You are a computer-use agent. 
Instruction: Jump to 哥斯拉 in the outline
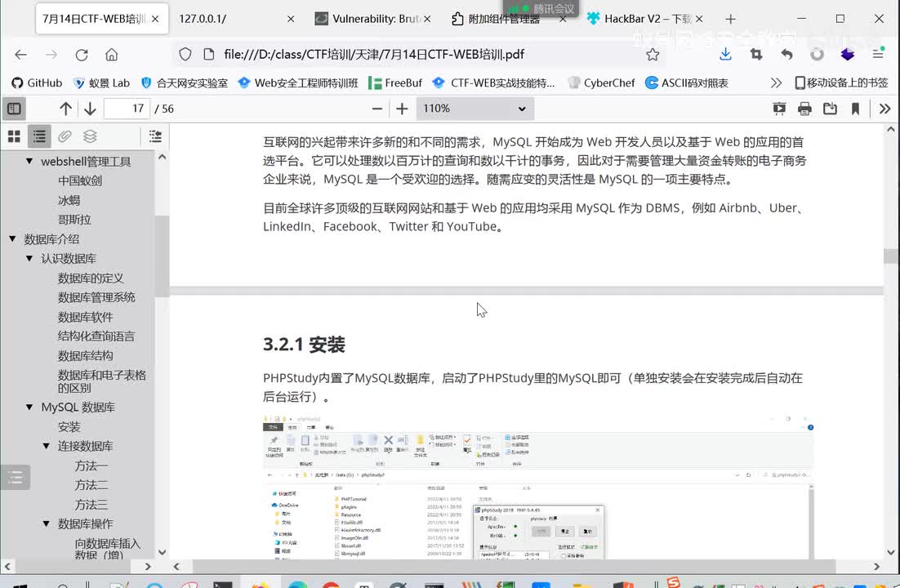pos(74,220)
